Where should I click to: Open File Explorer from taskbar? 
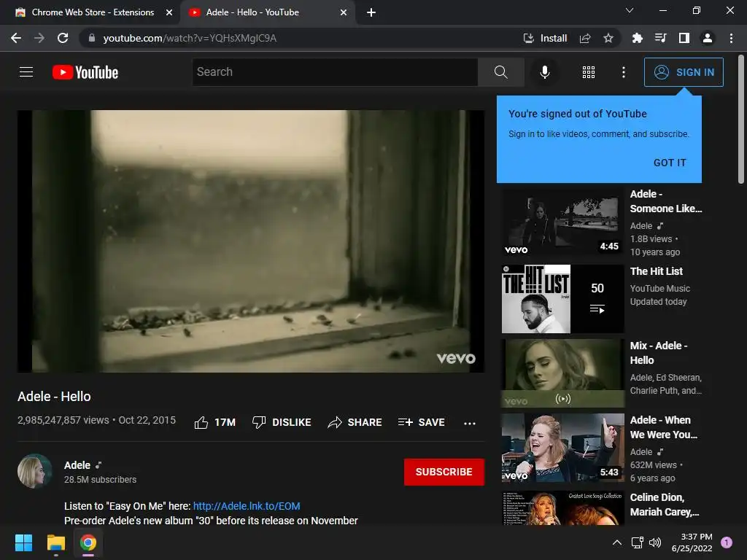[55, 542]
